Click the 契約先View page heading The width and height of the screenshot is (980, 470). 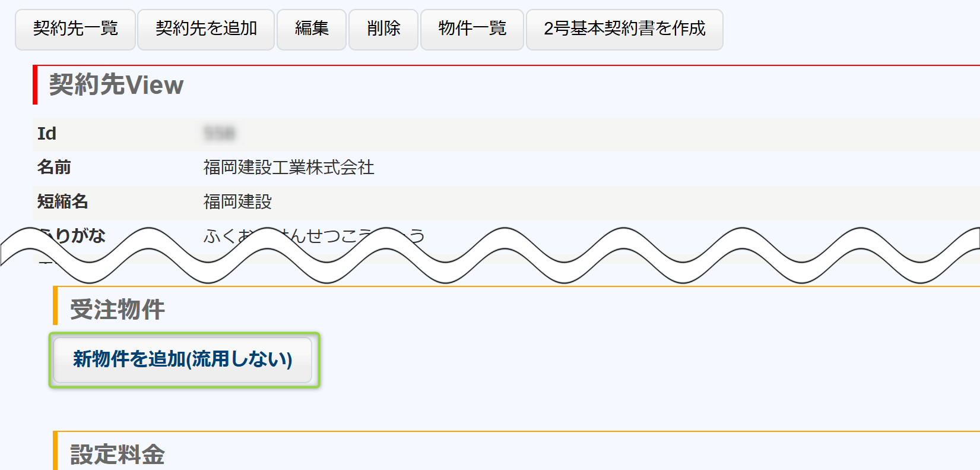tap(116, 85)
